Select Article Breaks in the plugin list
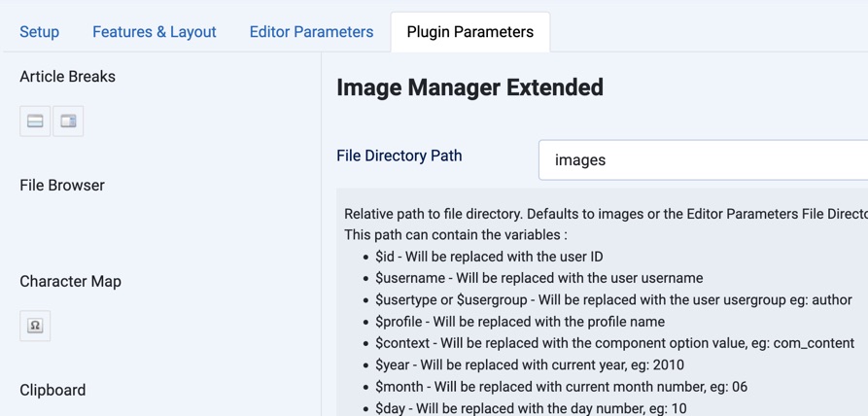Image resolution: width=868 pixels, height=416 pixels. point(67,77)
